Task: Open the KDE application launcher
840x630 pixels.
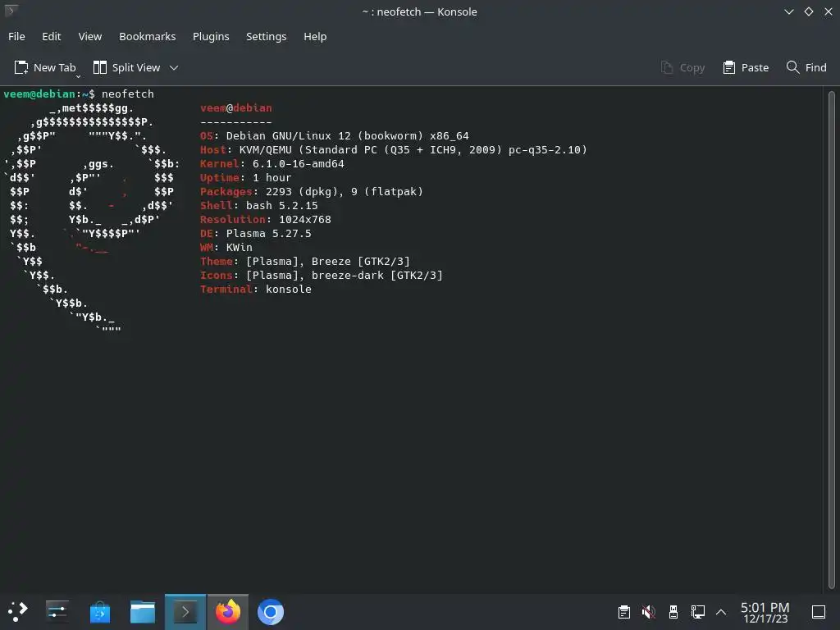Action: [18, 611]
